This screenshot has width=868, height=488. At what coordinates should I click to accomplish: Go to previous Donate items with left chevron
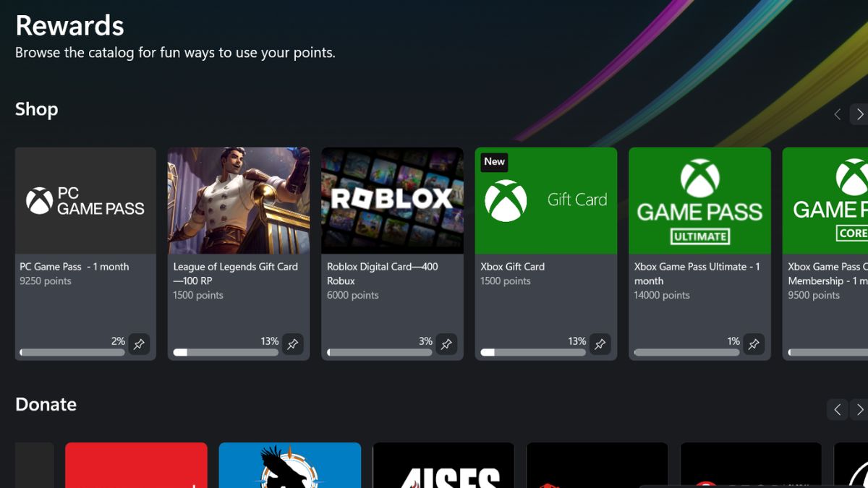[837, 410]
